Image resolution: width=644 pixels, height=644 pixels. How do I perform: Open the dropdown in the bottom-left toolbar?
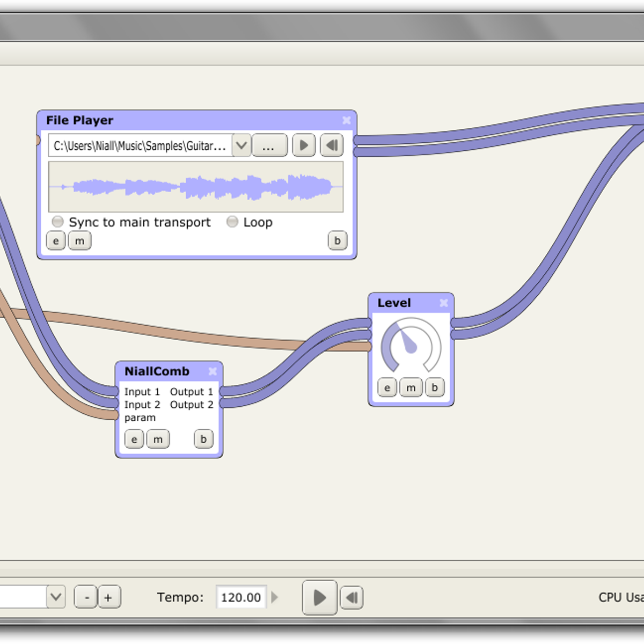point(55,597)
